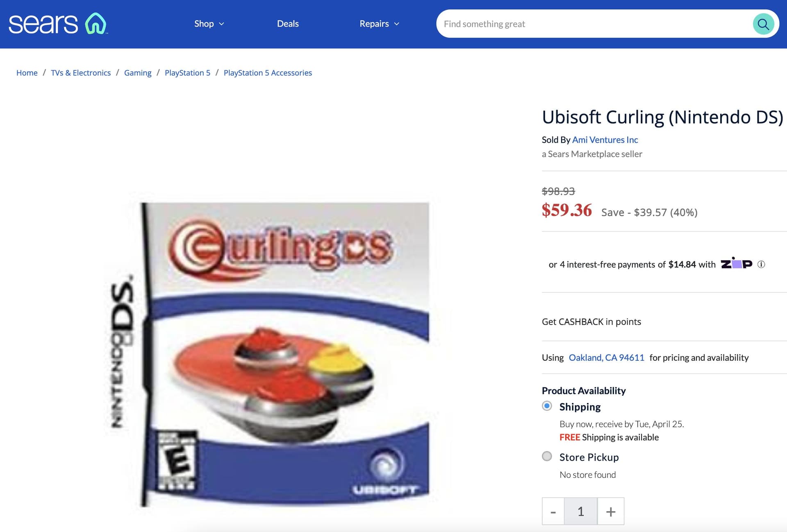The width and height of the screenshot is (787, 532).
Task: Open the TVs & Electronics breadcrumb
Action: tap(81, 73)
